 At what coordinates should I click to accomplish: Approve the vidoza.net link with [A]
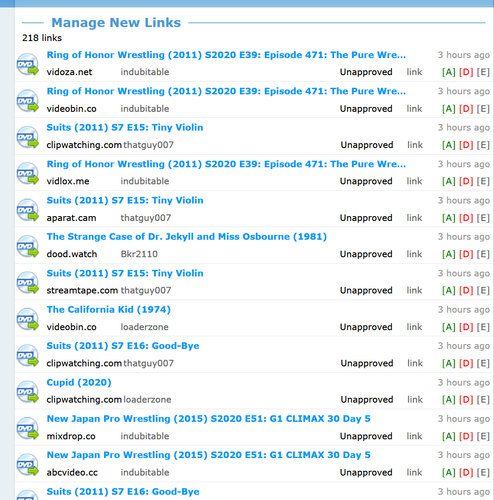tap(449, 72)
